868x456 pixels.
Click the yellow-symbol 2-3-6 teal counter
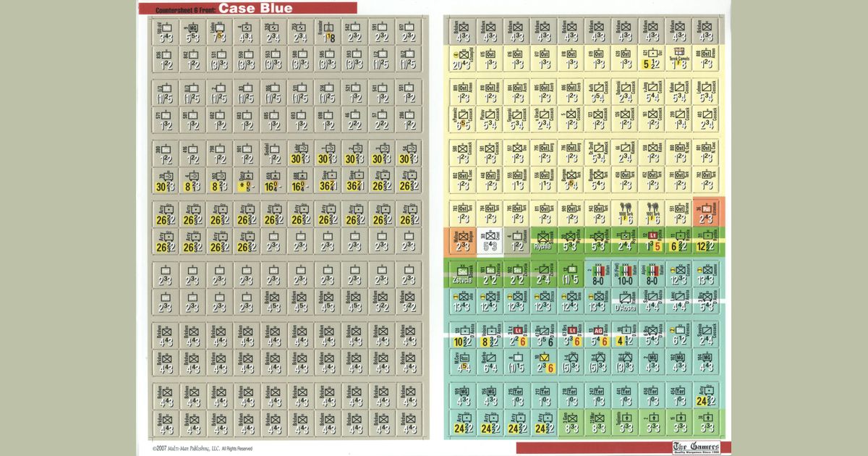[x=545, y=363]
